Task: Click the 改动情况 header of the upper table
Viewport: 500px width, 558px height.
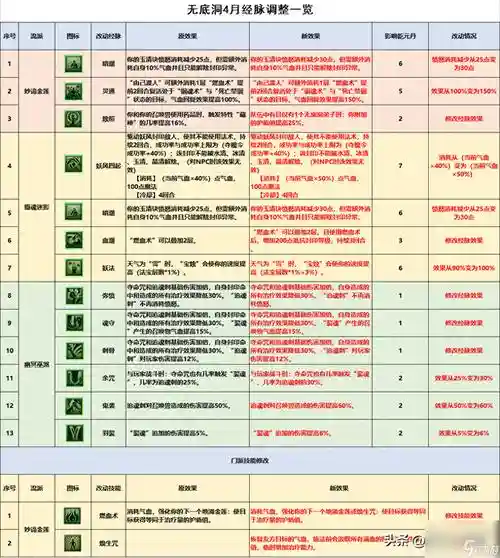Action: coord(464,36)
